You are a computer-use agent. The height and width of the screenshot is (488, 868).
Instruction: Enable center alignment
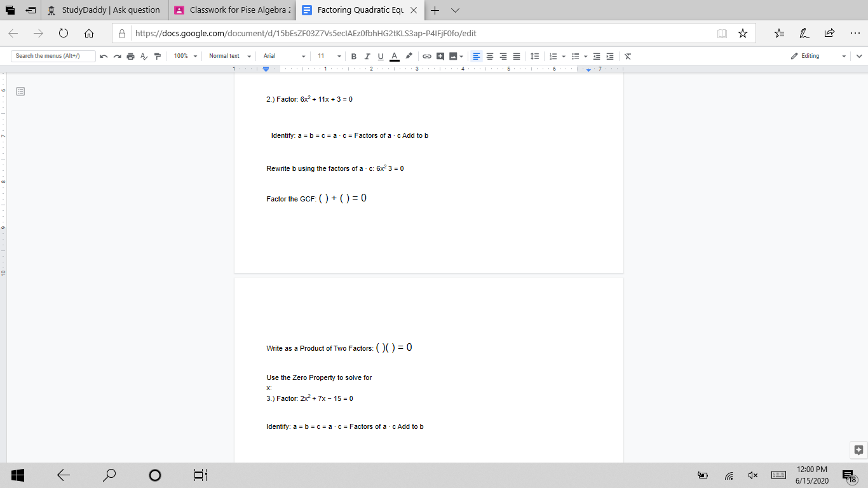tap(490, 56)
